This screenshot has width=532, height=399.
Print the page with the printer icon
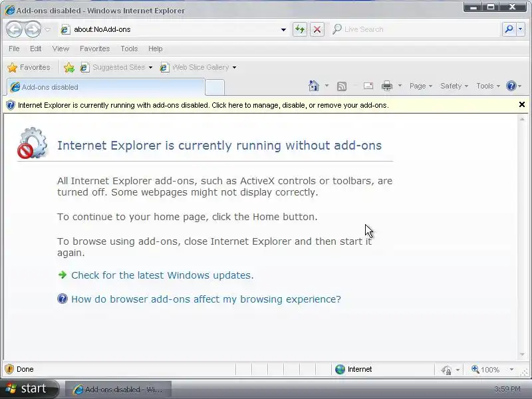pyautogui.click(x=387, y=86)
